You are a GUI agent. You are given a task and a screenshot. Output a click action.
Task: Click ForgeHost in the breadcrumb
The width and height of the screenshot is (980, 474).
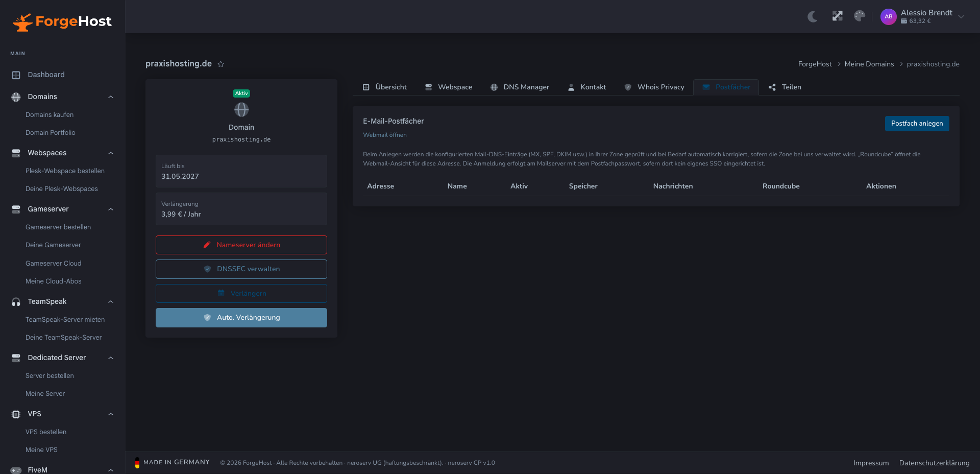(815, 64)
